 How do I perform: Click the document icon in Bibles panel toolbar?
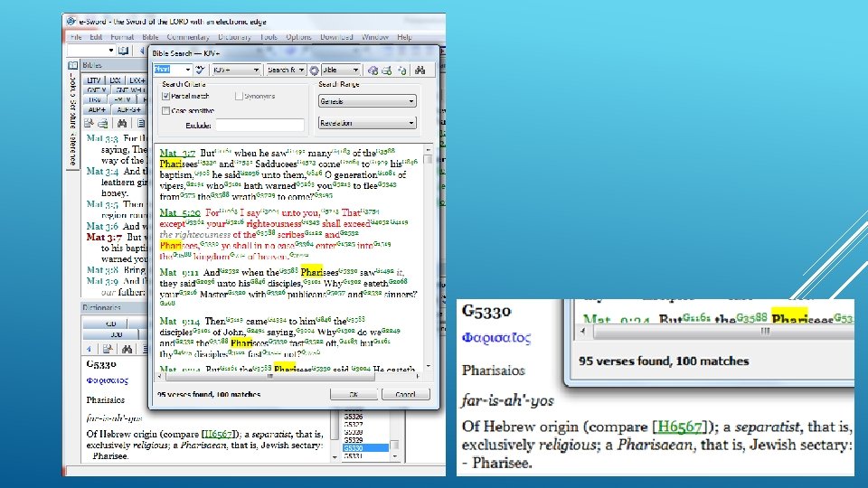point(141,123)
